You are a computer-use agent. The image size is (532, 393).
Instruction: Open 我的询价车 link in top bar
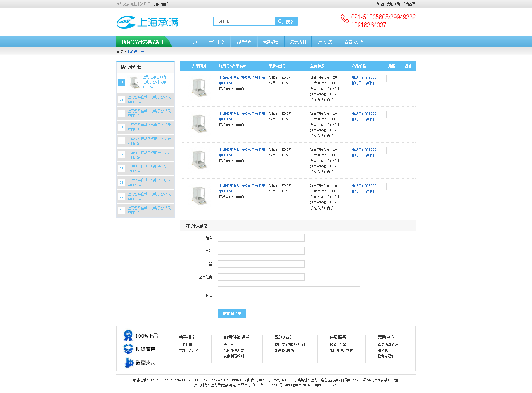[x=161, y=4]
